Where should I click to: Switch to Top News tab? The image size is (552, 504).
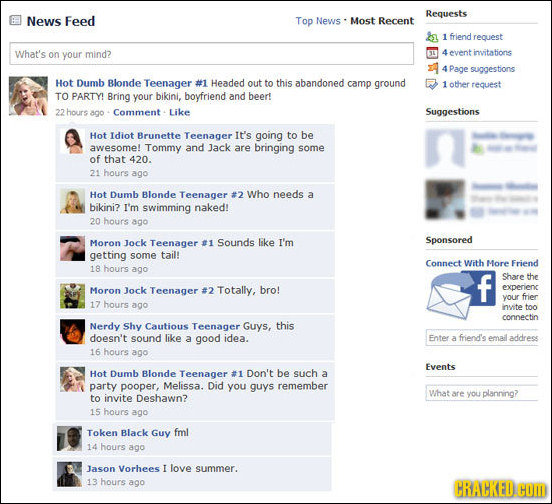(318, 21)
